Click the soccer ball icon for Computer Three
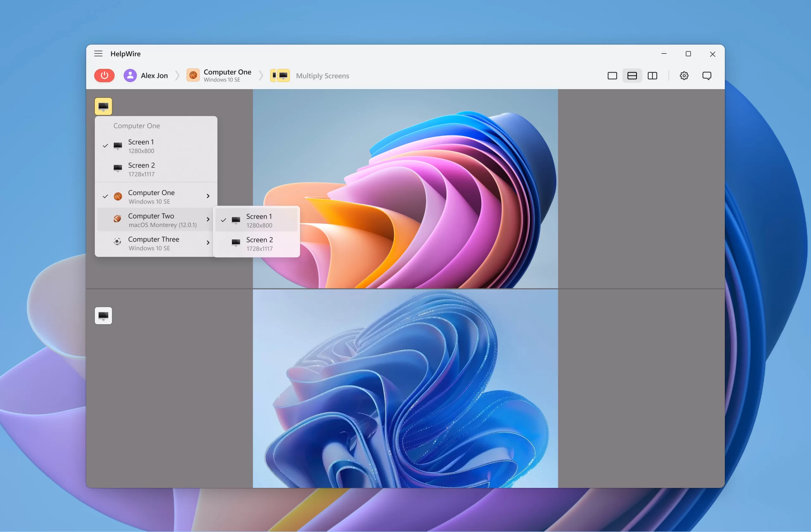This screenshot has height=532, width=811. click(x=117, y=242)
